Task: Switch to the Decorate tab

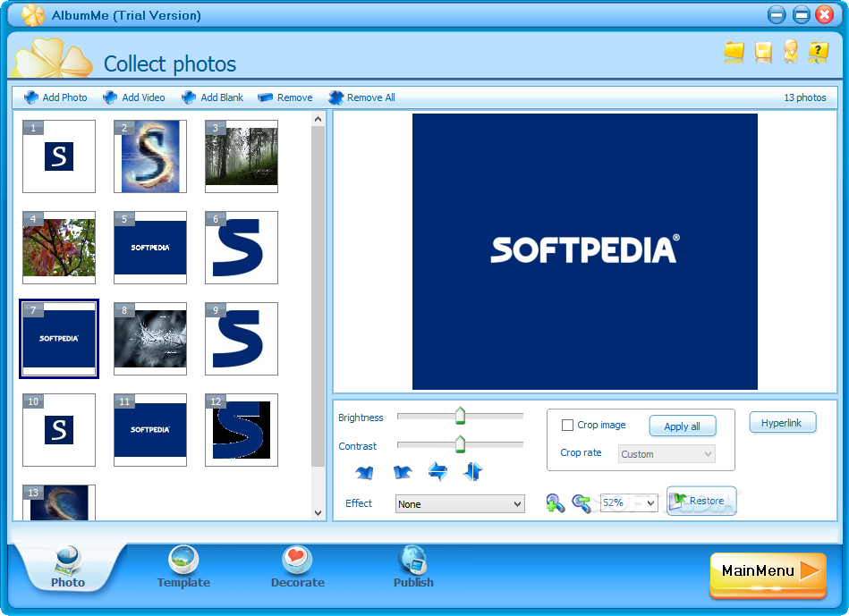Action: (297, 568)
